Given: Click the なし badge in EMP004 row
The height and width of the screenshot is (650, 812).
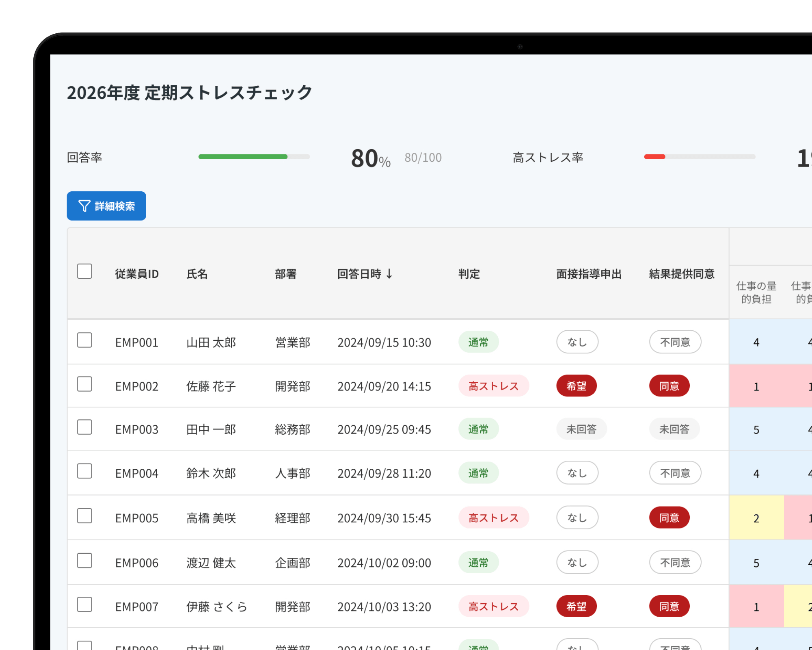Looking at the screenshot, I should coord(577,473).
